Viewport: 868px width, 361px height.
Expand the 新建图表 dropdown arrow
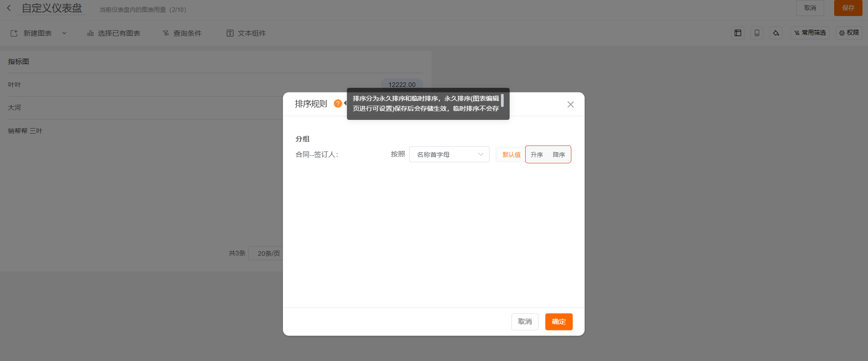64,33
